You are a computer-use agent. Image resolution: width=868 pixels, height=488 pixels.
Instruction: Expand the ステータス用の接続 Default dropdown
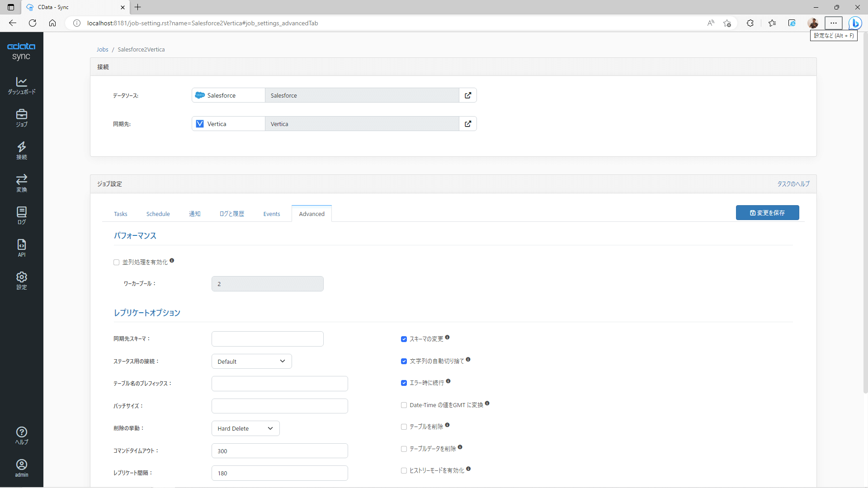pos(251,361)
